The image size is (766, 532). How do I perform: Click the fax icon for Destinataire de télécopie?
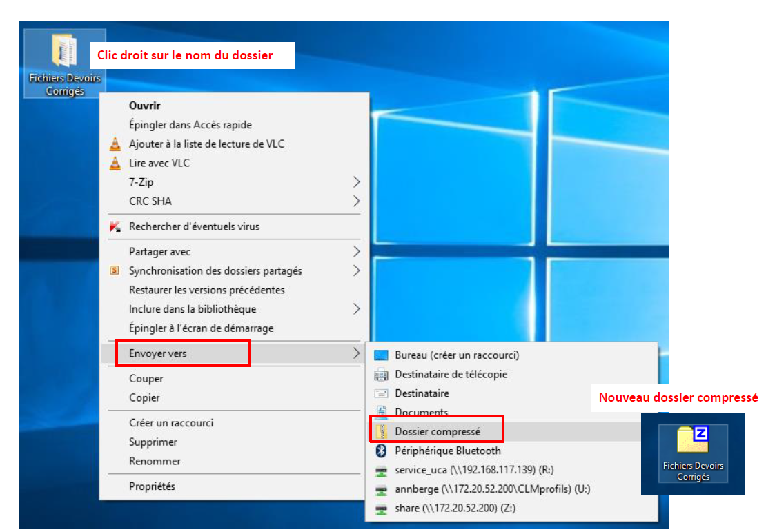381,375
